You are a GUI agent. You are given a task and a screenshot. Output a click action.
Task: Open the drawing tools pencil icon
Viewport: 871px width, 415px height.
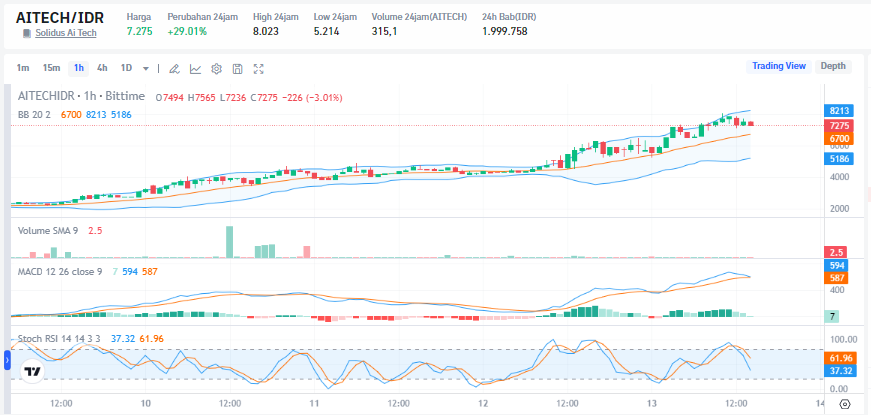[x=174, y=69]
